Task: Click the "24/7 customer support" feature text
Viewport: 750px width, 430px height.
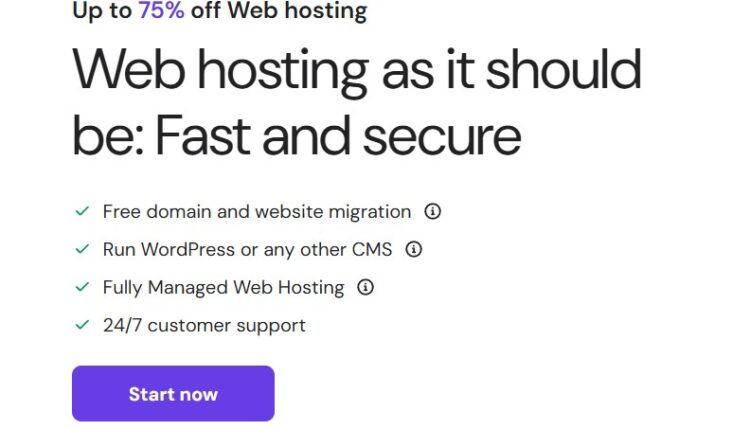Action: (x=204, y=326)
